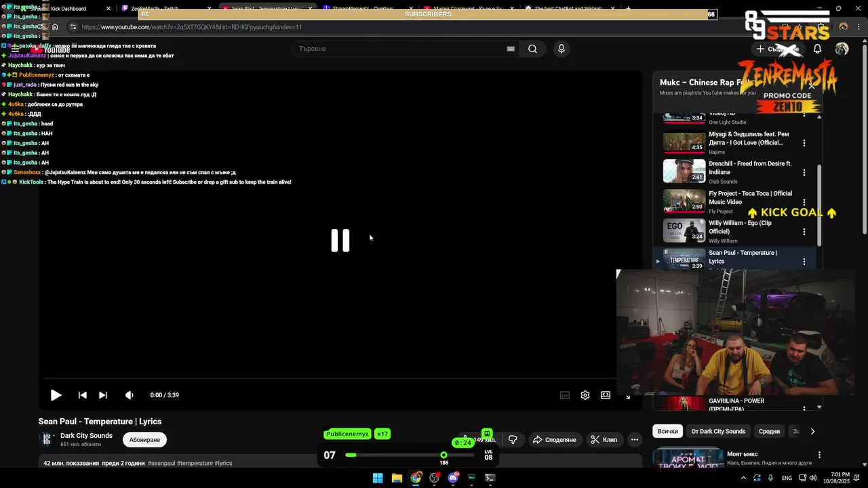Toggle subtitles in the player
This screenshot has width=868, height=488.
click(x=564, y=395)
